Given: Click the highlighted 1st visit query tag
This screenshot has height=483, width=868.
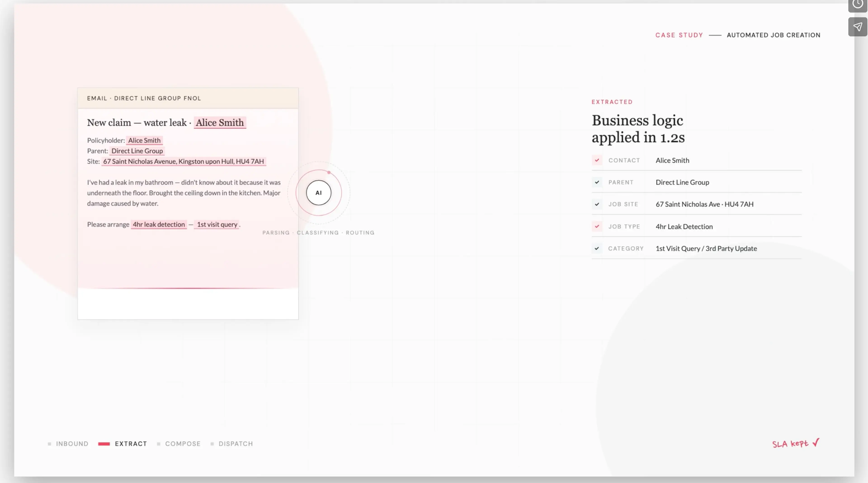Looking at the screenshot, I should (217, 224).
